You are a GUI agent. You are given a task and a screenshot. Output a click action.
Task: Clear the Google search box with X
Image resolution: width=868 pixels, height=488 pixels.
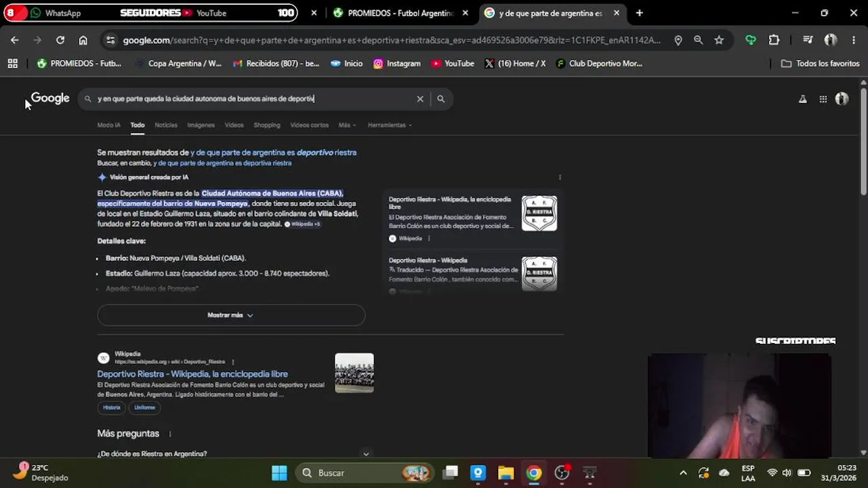pyautogui.click(x=420, y=99)
